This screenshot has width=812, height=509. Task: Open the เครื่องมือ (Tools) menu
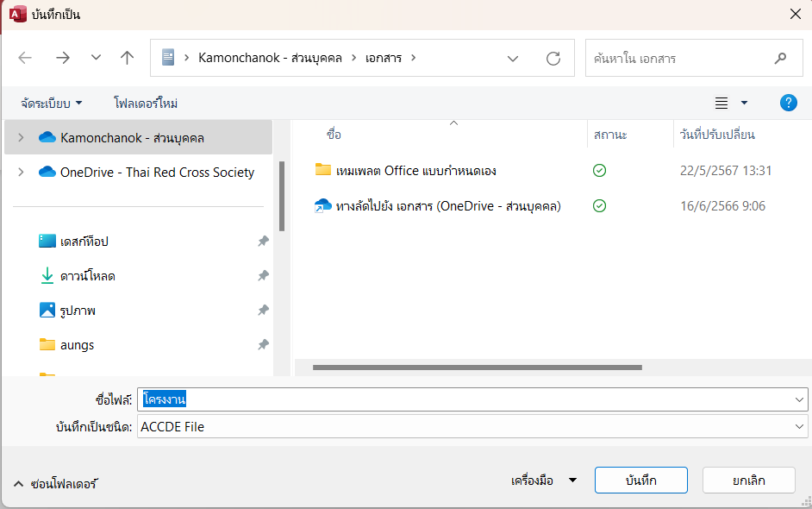click(x=543, y=481)
